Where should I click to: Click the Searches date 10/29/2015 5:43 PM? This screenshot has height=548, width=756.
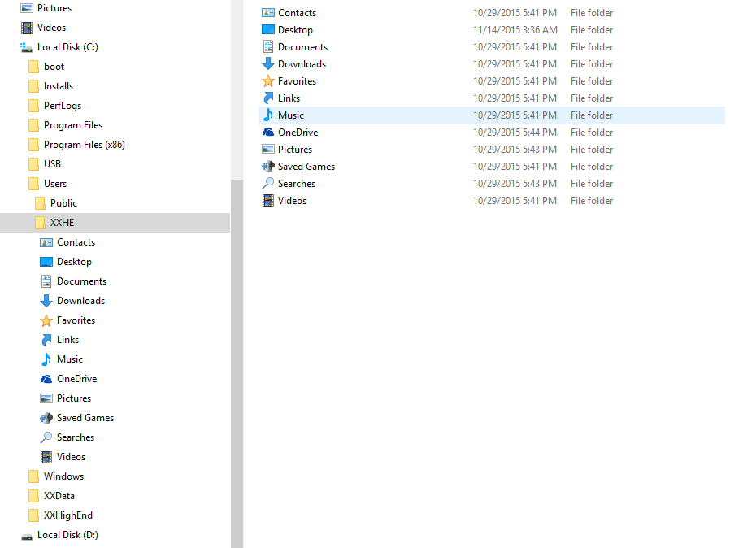pos(515,183)
